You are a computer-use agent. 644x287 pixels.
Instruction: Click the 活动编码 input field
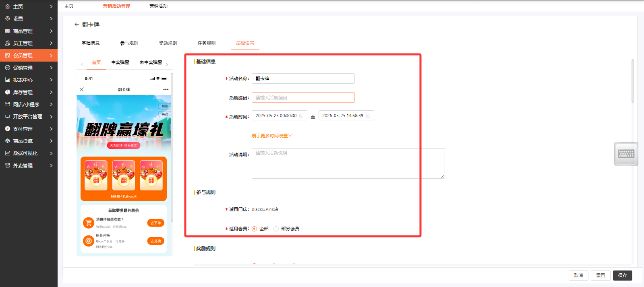click(x=303, y=97)
